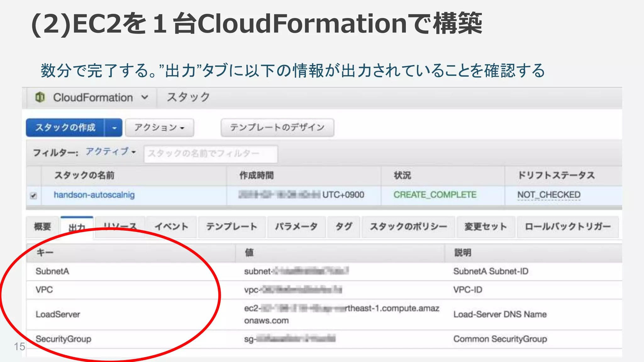This screenshot has height=362, width=644.
Task: Click the スタックの作成 button
Action: (x=65, y=128)
